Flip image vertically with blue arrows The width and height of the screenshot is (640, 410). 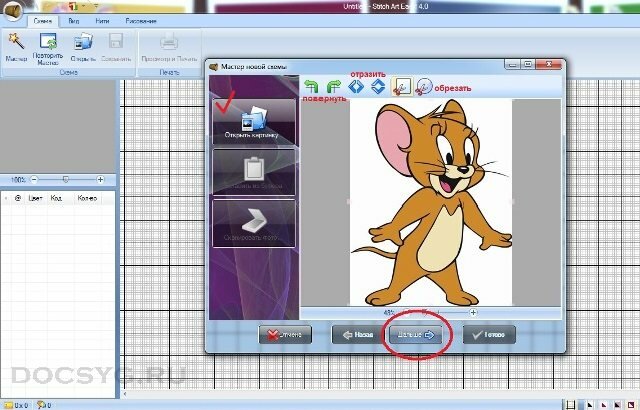coord(378,86)
